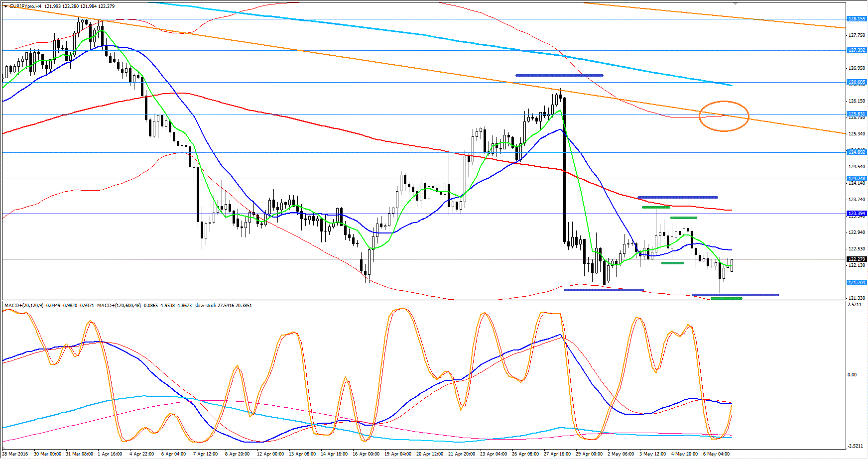This screenshot has width=868, height=459.
Task: Click the 23 Apr 04:00 time label
Action: coord(494,454)
